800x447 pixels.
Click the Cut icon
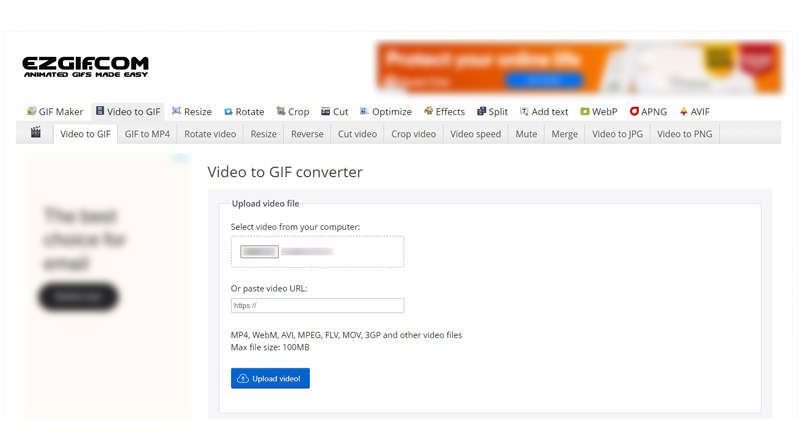[x=326, y=111]
